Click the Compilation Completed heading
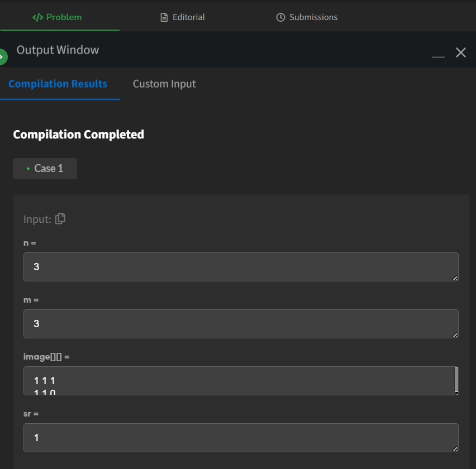This screenshot has width=476, height=469. point(79,135)
